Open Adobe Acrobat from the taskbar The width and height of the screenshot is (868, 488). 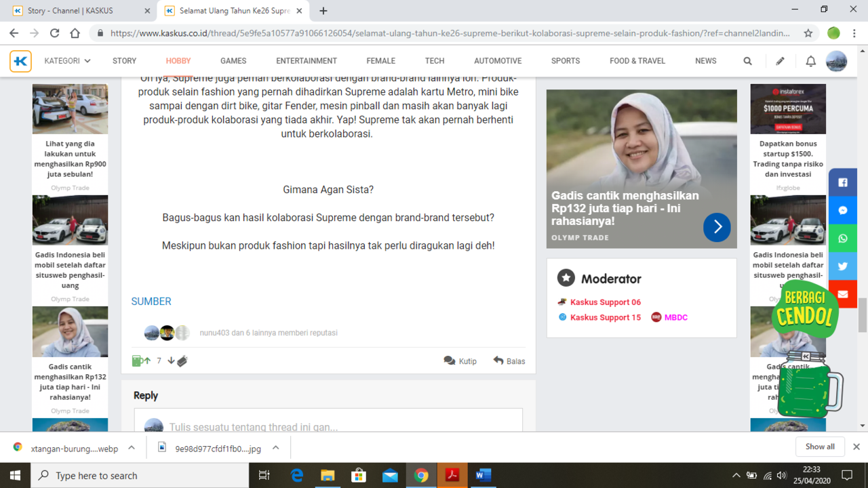(452, 476)
